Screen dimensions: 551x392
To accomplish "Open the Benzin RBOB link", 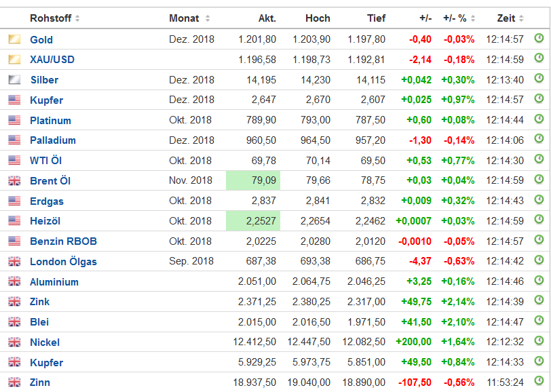I will click(62, 241).
